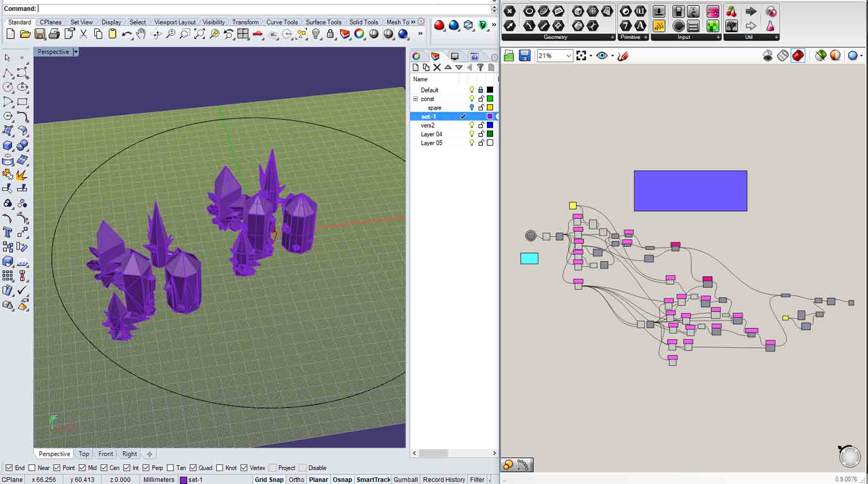Expand the Primitive panel plus button
868x484 pixels.
pos(646,37)
